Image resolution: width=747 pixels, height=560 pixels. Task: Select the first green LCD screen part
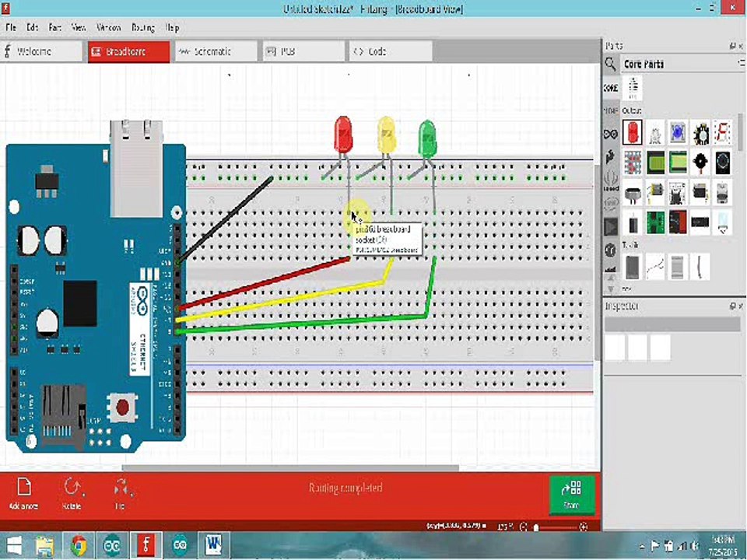(x=655, y=163)
